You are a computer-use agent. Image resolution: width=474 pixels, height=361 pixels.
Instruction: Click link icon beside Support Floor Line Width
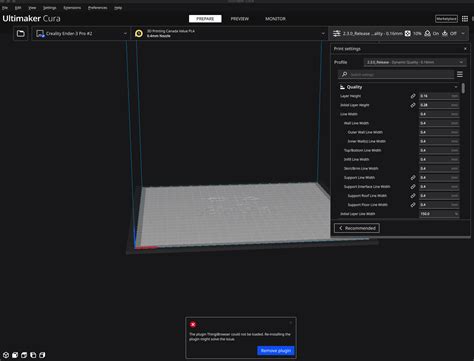pos(413,205)
